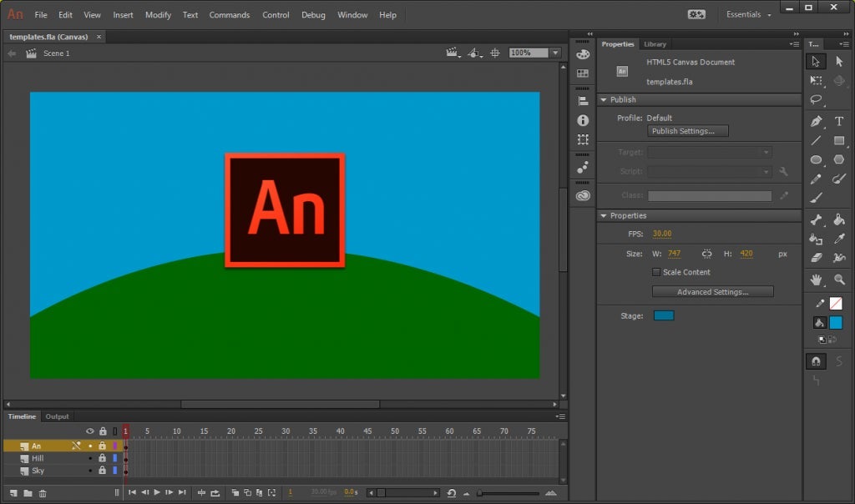Switch to the Library tab
Viewport: 855px width, 504px height.
point(655,43)
